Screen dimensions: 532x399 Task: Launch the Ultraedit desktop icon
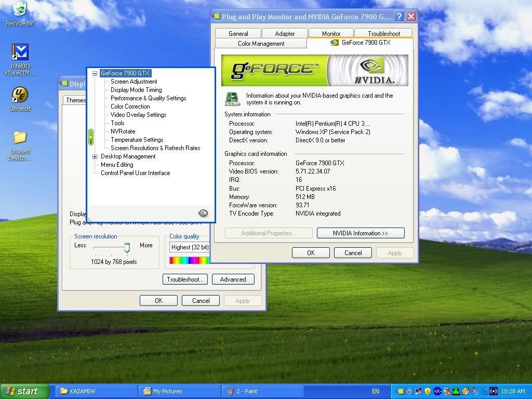click(20, 96)
